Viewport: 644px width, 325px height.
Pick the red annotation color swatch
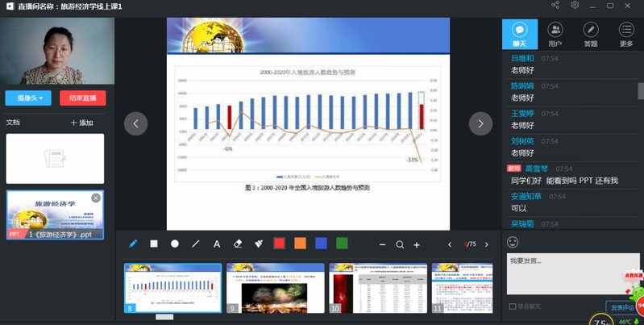point(280,244)
